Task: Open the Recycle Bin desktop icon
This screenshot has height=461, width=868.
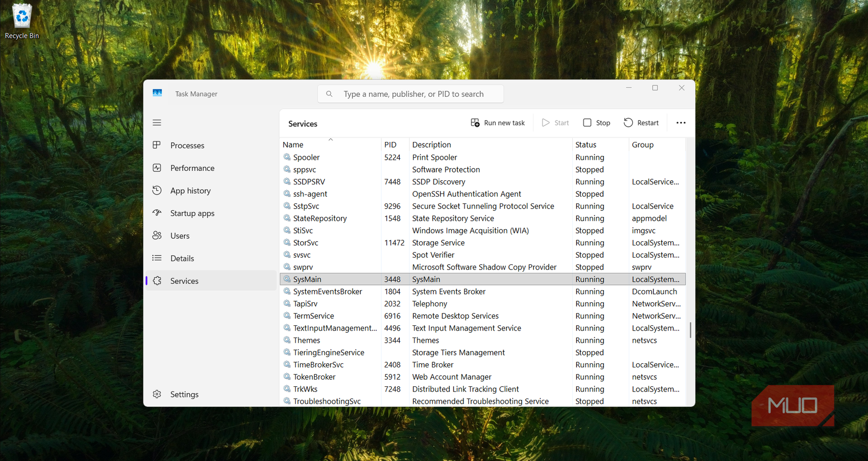Action: tap(22, 21)
